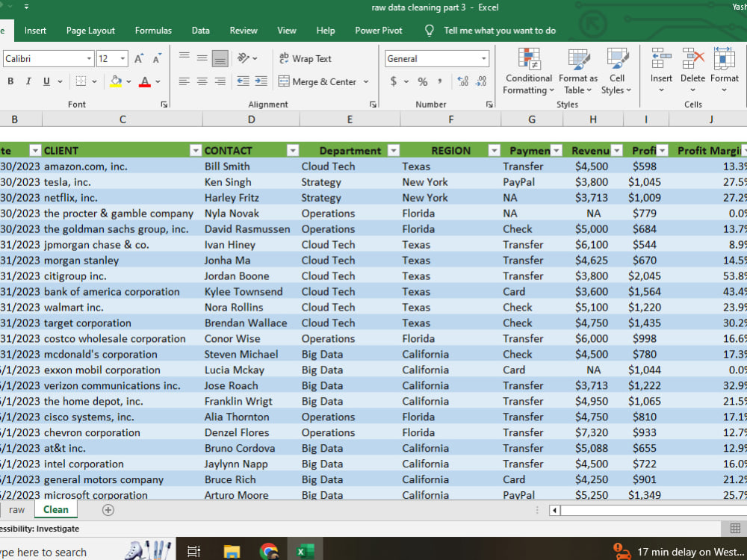The image size is (747, 560).
Task: Open Format as Table gallery
Action: pyautogui.click(x=578, y=72)
